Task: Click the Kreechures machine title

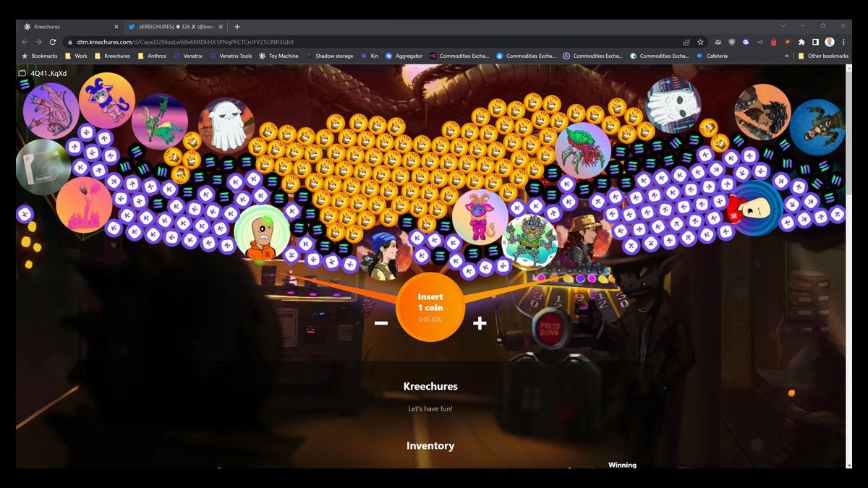Action: coord(430,386)
